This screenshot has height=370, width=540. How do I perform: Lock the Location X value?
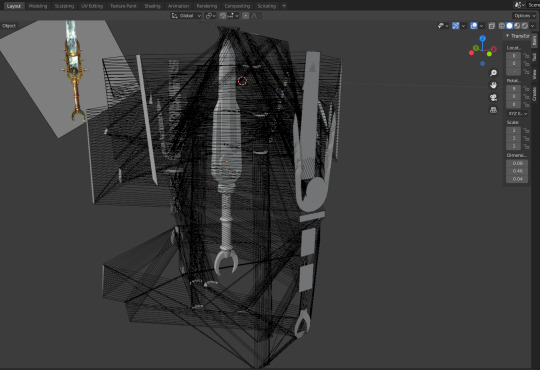tap(526, 56)
